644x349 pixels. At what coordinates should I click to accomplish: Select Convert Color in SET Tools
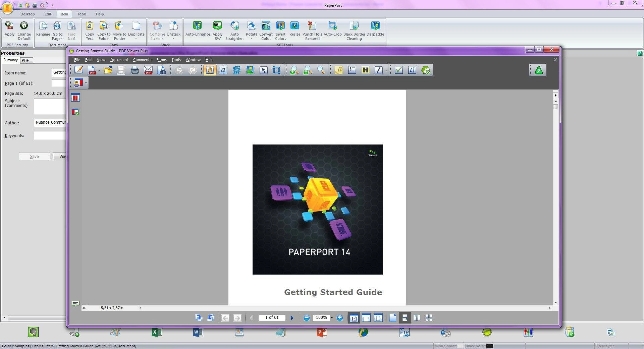[x=266, y=31]
